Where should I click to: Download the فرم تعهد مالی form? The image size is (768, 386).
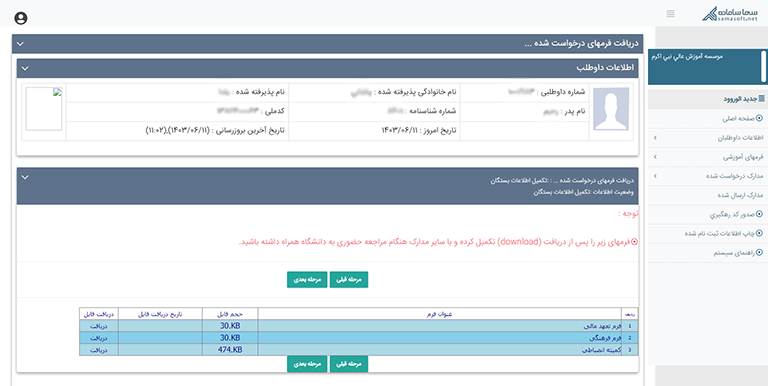[98, 326]
